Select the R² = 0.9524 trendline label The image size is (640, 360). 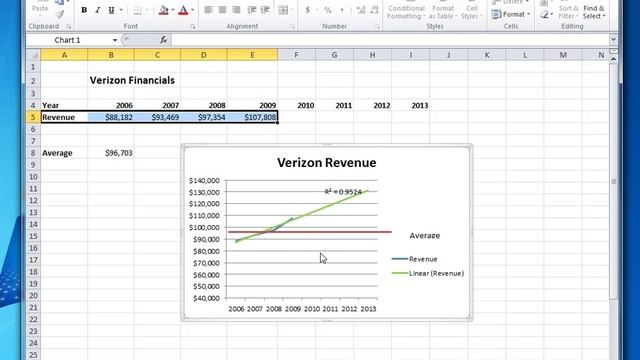pyautogui.click(x=343, y=191)
